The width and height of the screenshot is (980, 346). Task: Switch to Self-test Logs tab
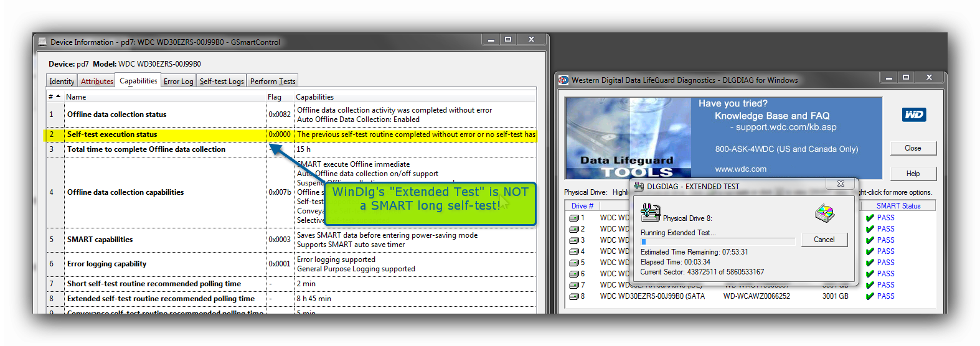click(222, 82)
